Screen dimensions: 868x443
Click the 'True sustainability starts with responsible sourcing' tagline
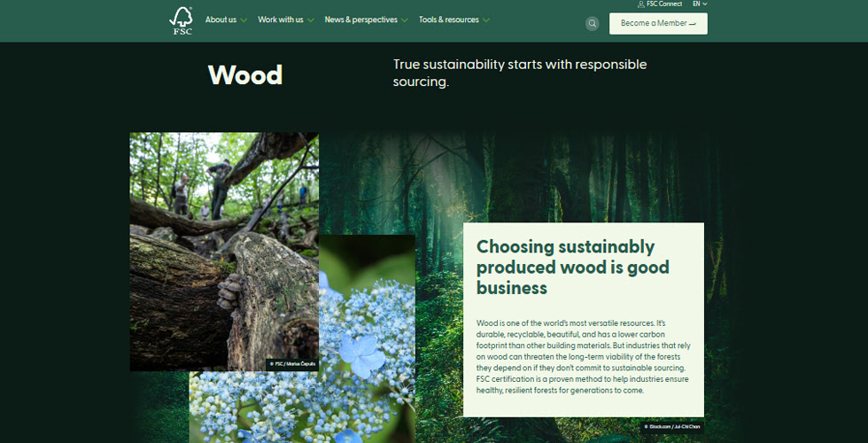click(x=520, y=73)
